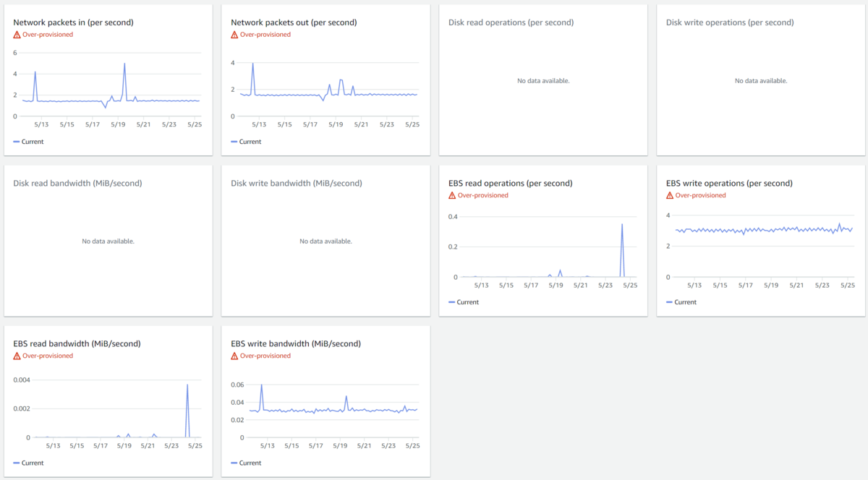The height and width of the screenshot is (480, 868).
Task: Click Disk read operations empty panel
Action: click(543, 80)
